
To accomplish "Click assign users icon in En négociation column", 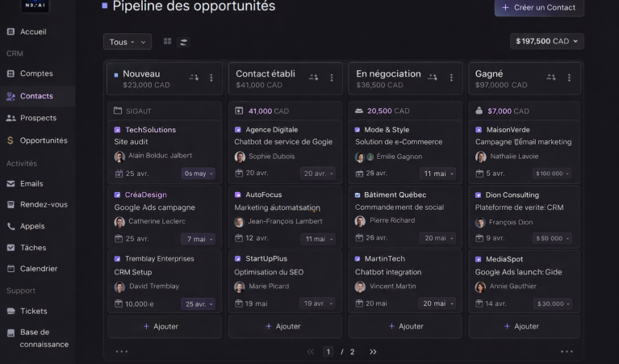I will coord(433,77).
